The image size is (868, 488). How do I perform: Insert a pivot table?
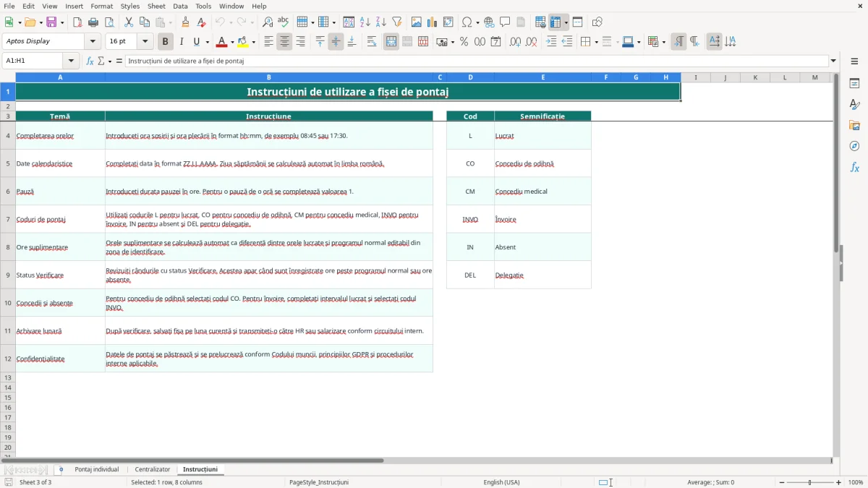point(448,22)
